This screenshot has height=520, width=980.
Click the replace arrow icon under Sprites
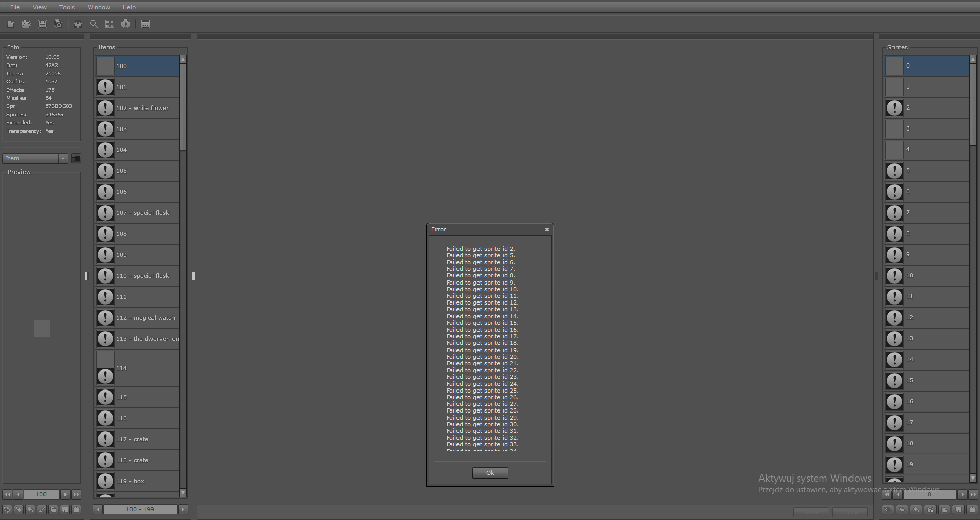pos(888,509)
